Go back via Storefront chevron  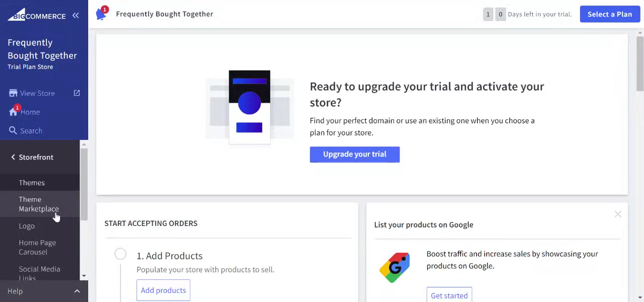[x=13, y=157]
